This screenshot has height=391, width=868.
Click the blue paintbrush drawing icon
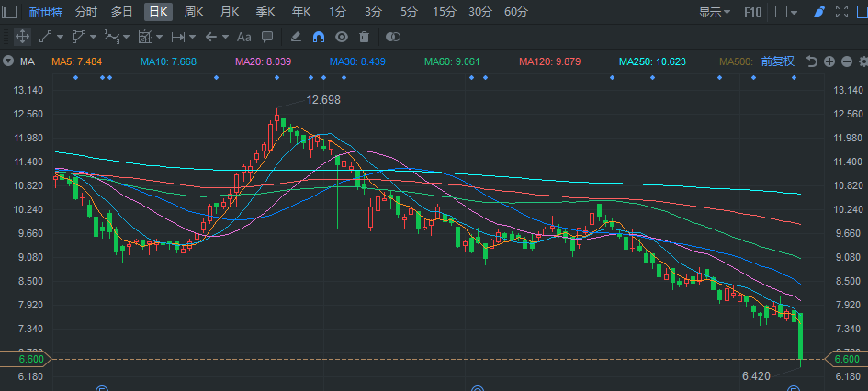pyautogui.click(x=819, y=12)
